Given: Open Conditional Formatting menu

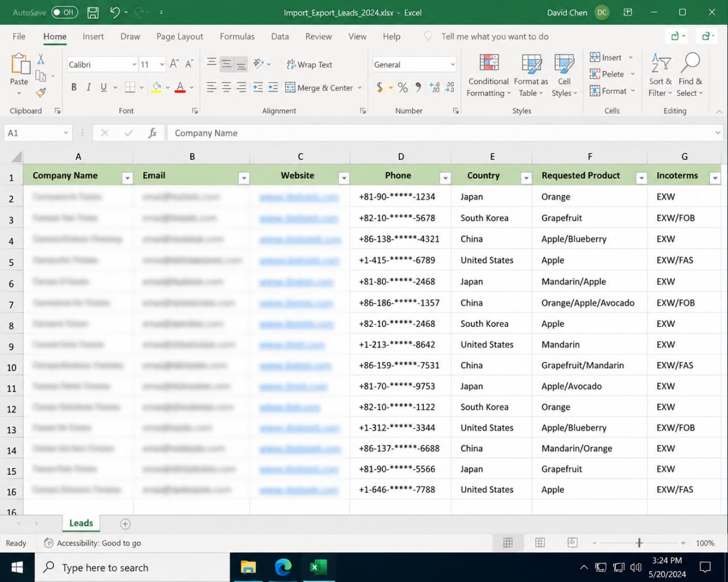Looking at the screenshot, I should pyautogui.click(x=489, y=76).
